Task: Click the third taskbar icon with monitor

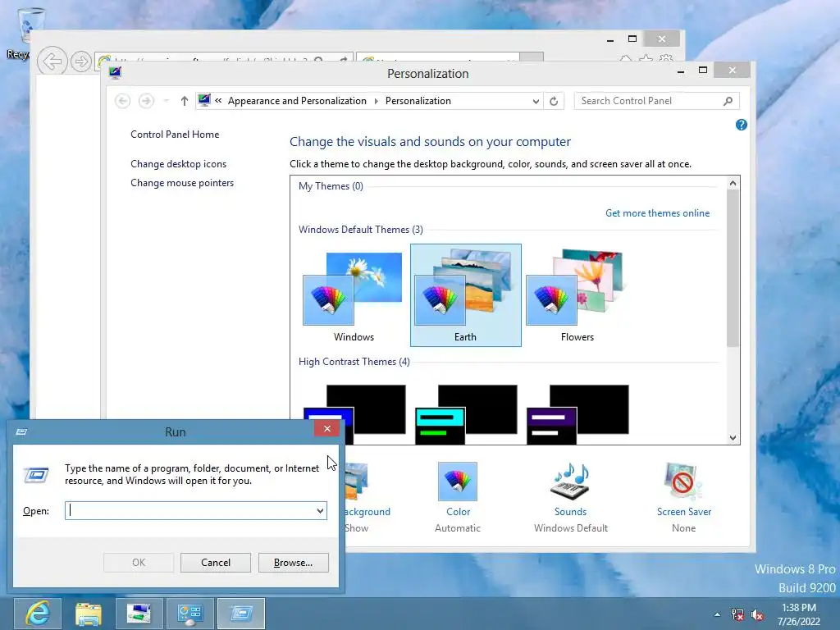Action: 139,614
